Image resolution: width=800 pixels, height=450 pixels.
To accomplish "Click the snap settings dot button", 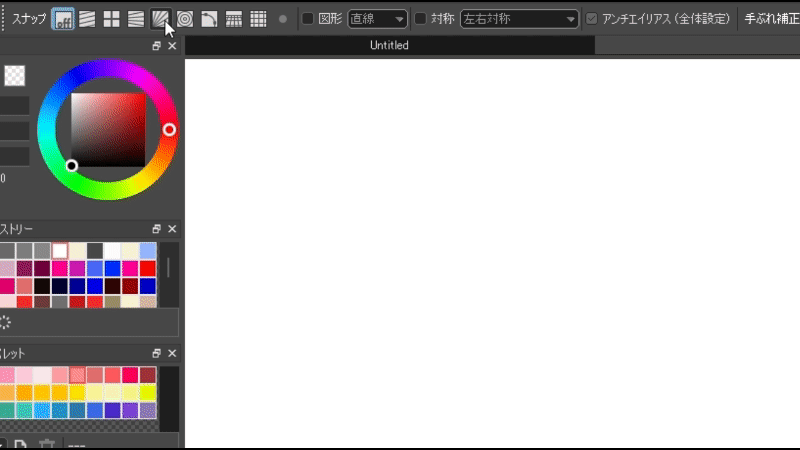I will (x=283, y=19).
